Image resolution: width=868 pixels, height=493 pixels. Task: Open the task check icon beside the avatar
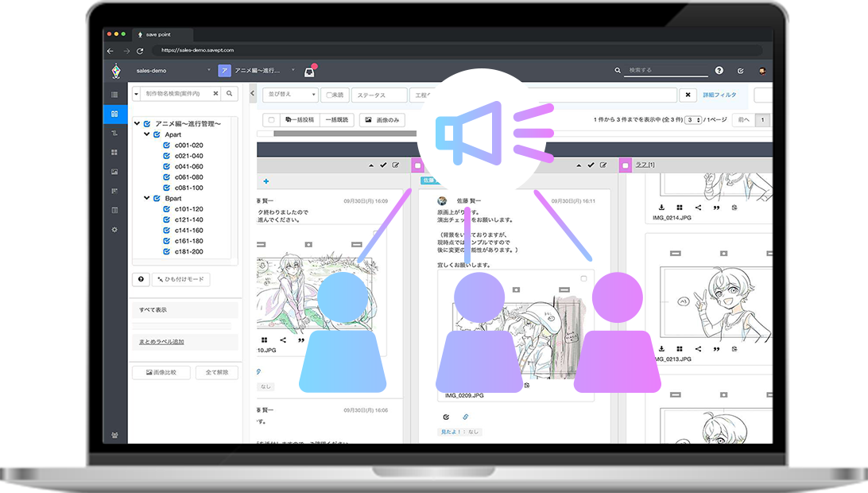click(x=741, y=71)
